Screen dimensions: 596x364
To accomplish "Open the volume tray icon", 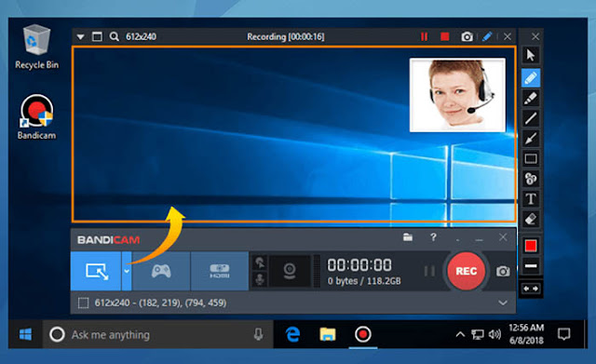I will tap(494, 335).
